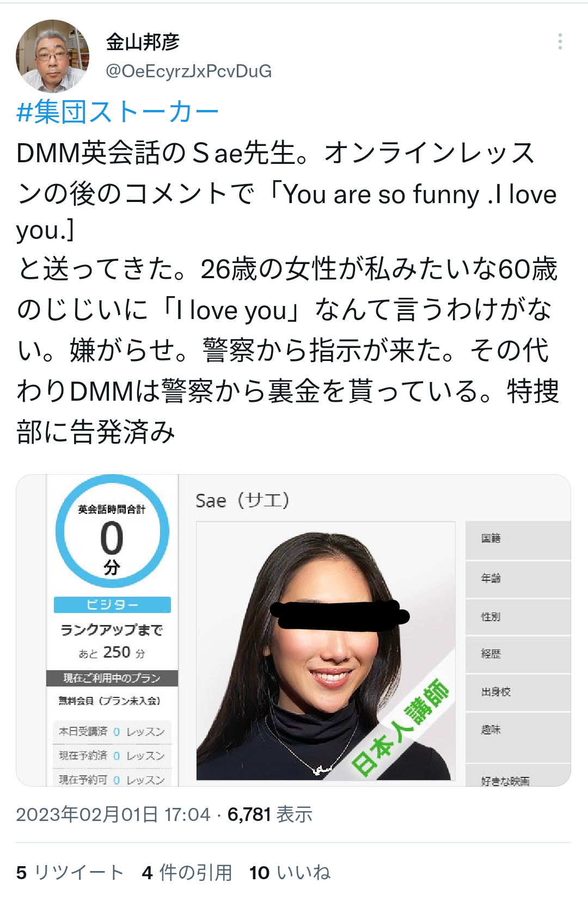Open the #集団ストーカー hashtag
Image resolution: width=588 pixels, height=901 pixels.
tap(117, 112)
